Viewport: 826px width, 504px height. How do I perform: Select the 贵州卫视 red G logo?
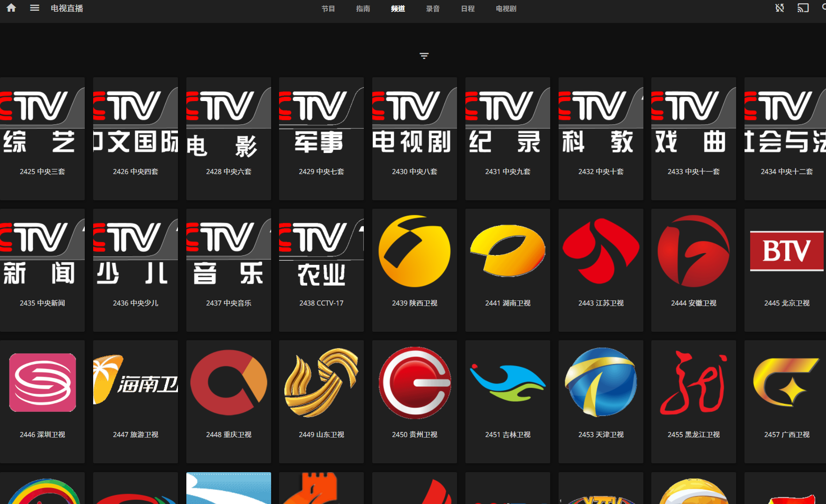[x=414, y=383]
